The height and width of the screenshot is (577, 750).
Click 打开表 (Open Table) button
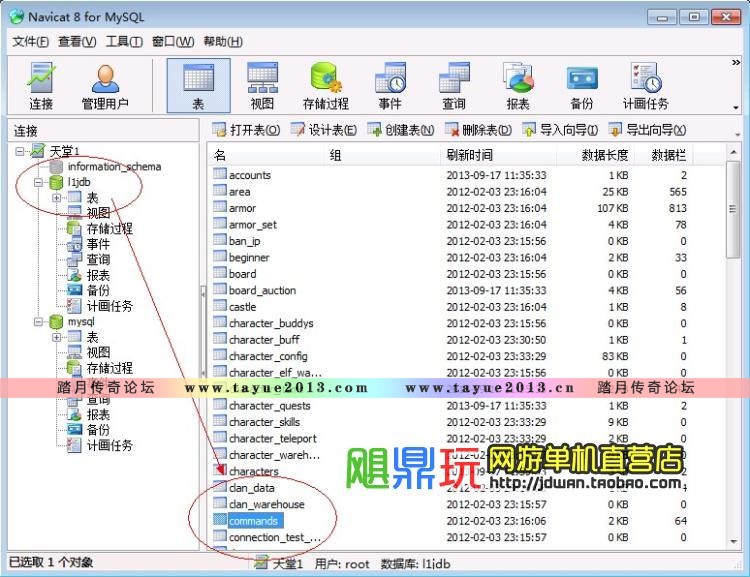click(x=246, y=130)
